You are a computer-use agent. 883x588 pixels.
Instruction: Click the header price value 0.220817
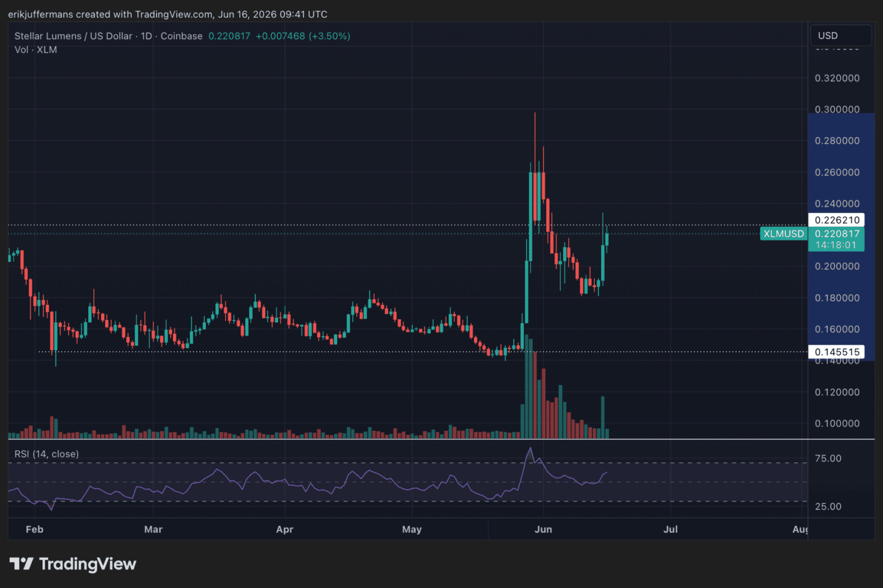point(229,36)
